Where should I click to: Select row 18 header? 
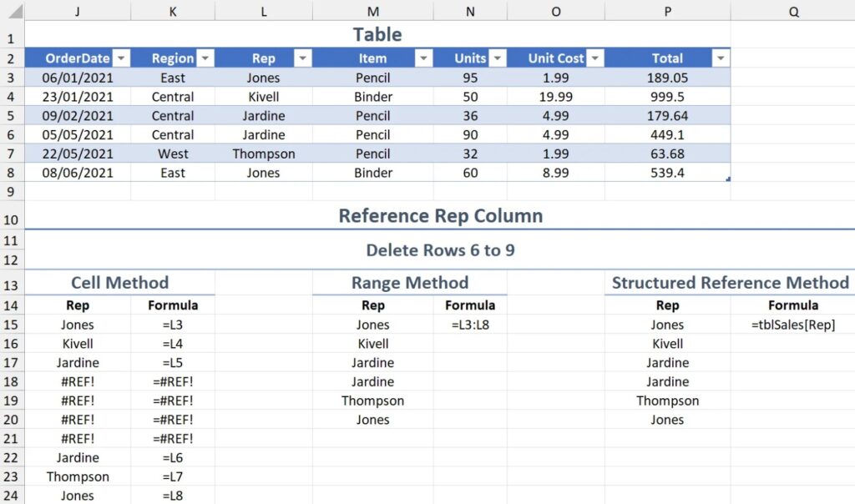point(11,381)
